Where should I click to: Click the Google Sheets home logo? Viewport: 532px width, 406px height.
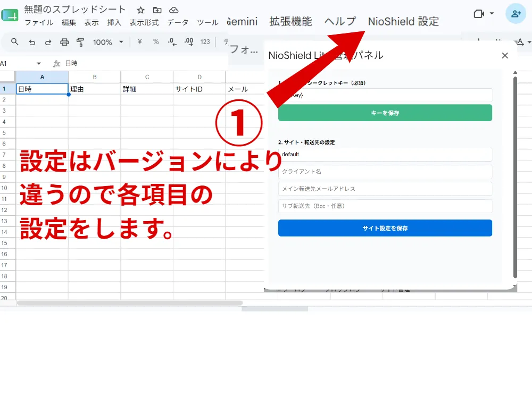click(10, 15)
